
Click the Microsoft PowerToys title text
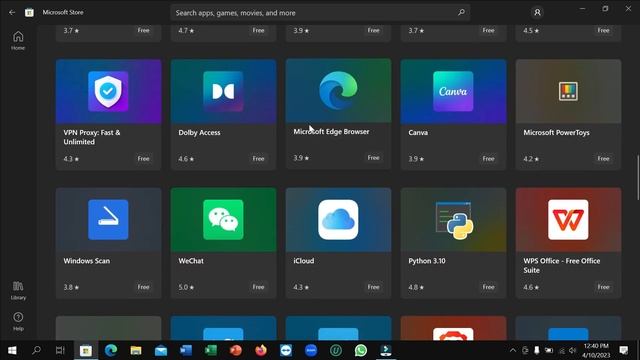pos(556,133)
